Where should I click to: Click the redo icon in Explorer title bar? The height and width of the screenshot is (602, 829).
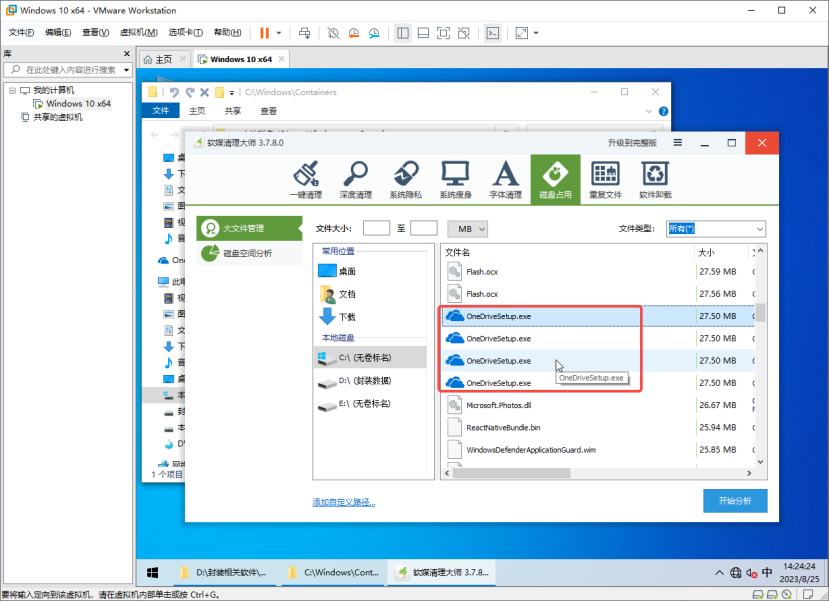tap(190, 92)
